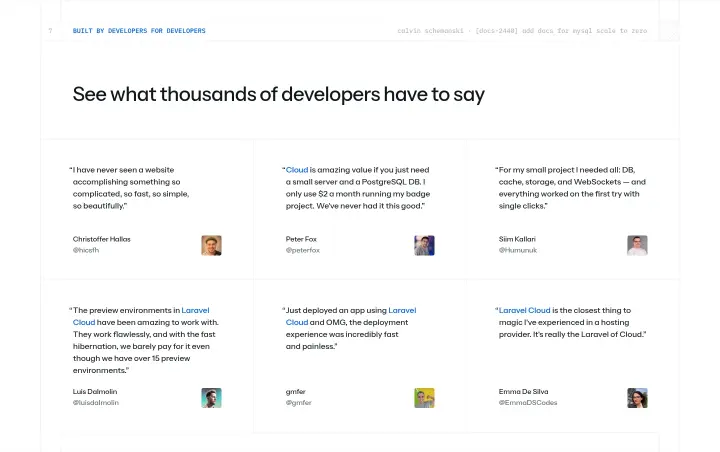Open the @EmmaDSCodes handle
The width and height of the screenshot is (720, 452).
pos(528,403)
